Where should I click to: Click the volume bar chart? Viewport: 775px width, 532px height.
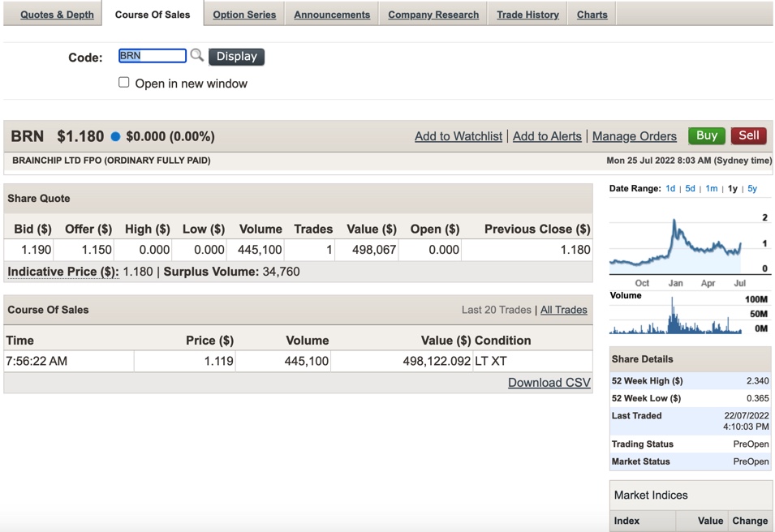tap(676, 316)
